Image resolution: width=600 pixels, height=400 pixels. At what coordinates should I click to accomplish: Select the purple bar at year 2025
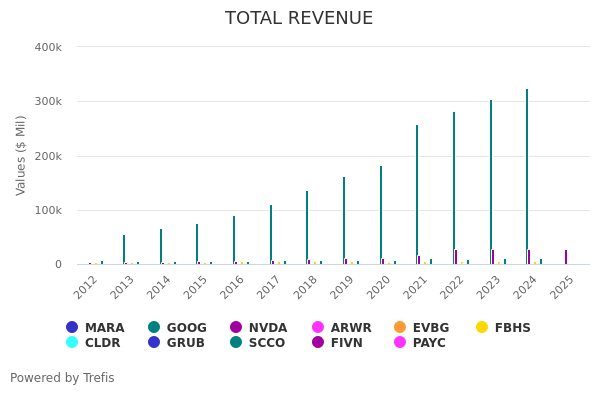point(565,257)
